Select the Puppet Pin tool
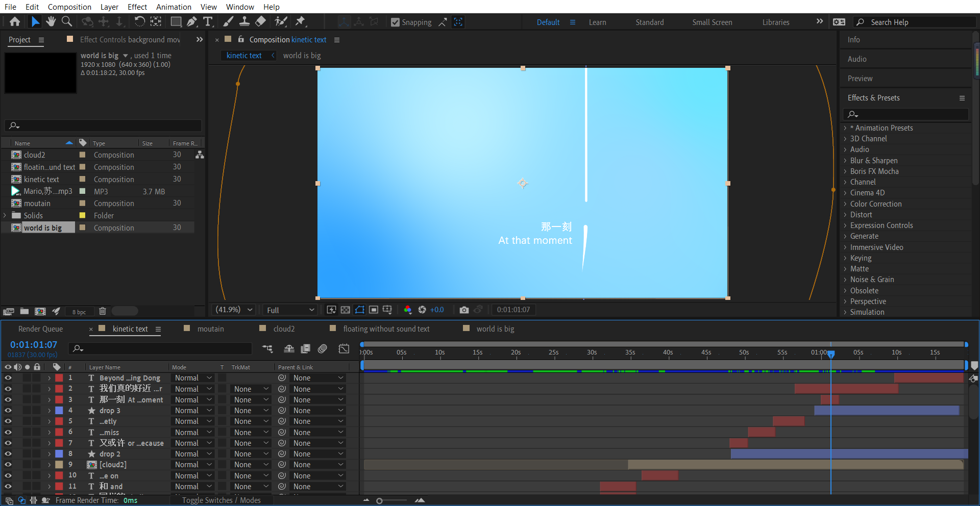Image resolution: width=980 pixels, height=506 pixels. pyautogui.click(x=300, y=21)
